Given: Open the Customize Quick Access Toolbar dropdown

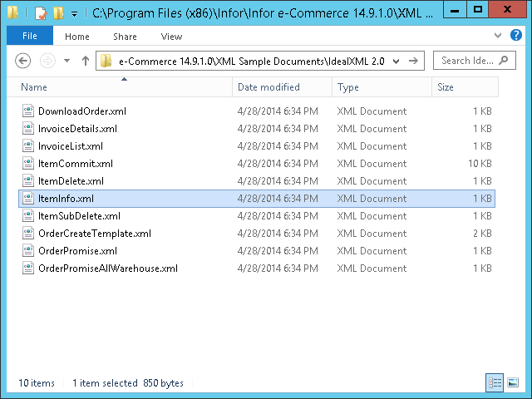Looking at the screenshot, I should point(74,13).
